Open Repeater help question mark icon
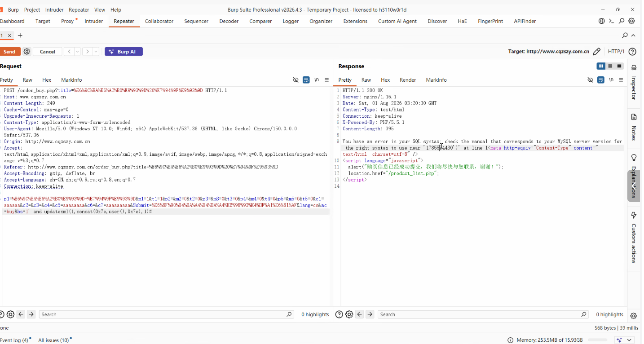 633,52
